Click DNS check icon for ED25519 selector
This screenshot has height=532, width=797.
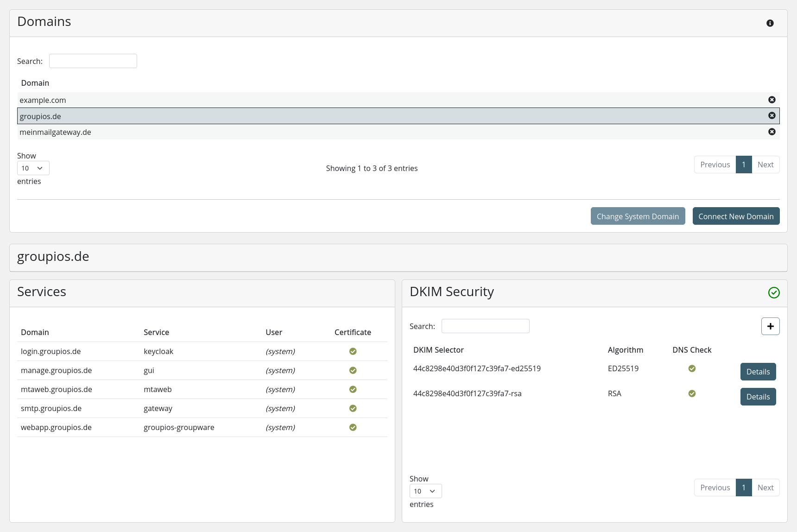692,368
